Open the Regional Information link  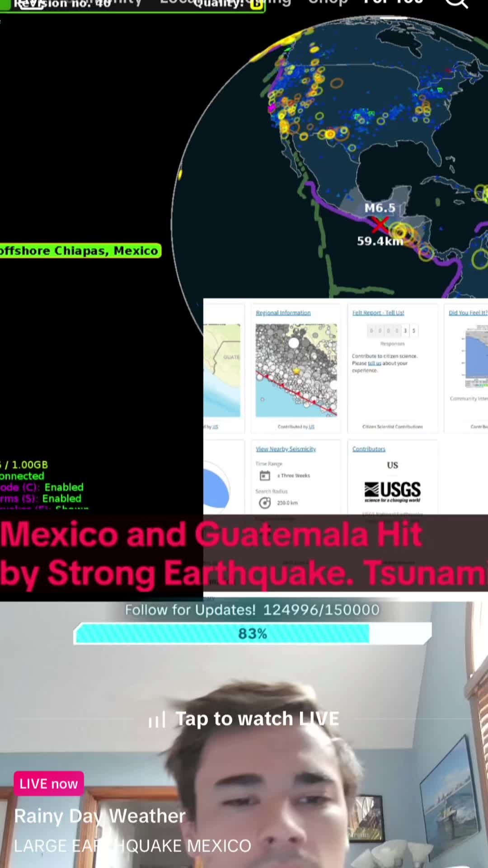[283, 312]
